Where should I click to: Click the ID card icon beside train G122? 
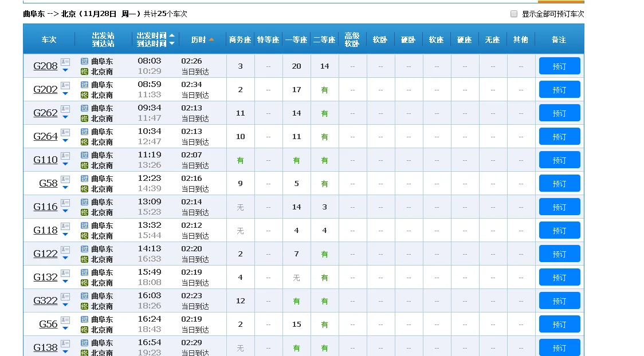click(x=65, y=249)
